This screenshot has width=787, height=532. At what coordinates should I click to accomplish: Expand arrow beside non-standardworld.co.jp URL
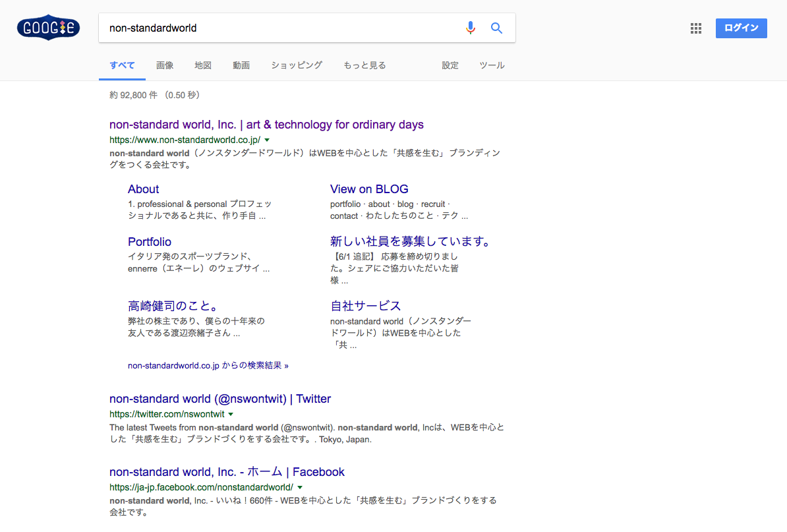[x=267, y=140]
